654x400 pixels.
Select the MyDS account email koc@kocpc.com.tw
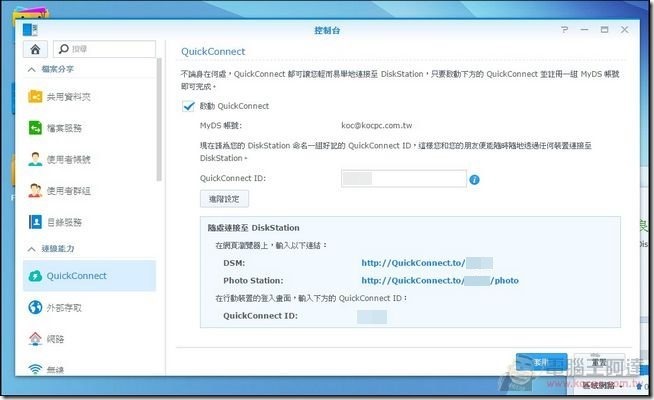pos(377,126)
